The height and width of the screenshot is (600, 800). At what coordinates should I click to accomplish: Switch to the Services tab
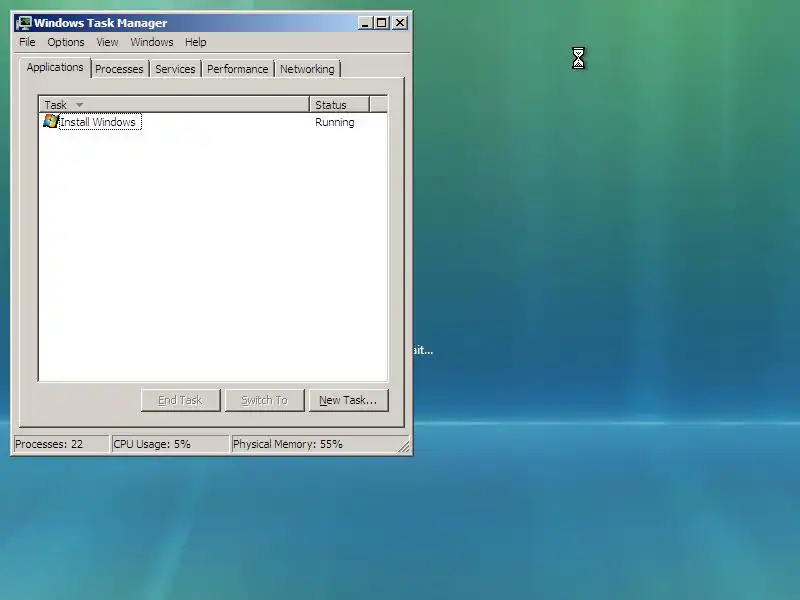[x=175, y=69]
